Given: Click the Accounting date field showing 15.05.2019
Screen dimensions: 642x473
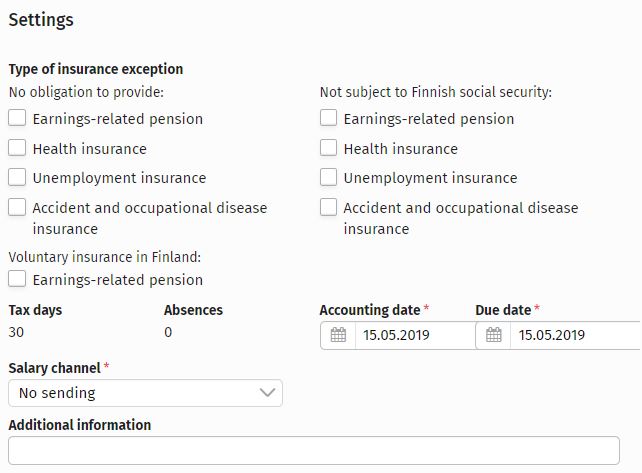Looking at the screenshot, I should pos(416,335).
